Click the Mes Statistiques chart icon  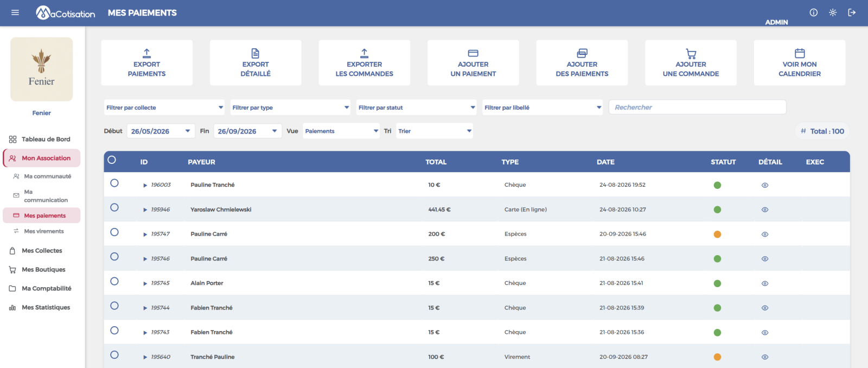[x=12, y=308]
